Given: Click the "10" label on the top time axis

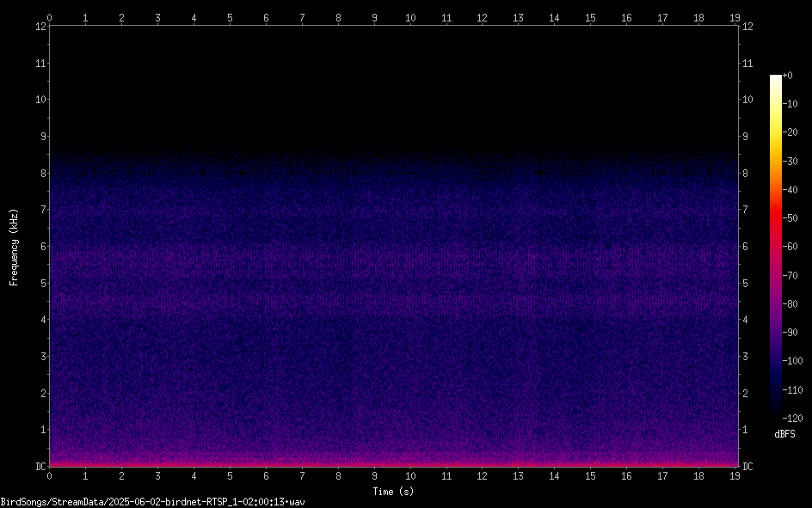Looking at the screenshot, I should click(x=410, y=18).
